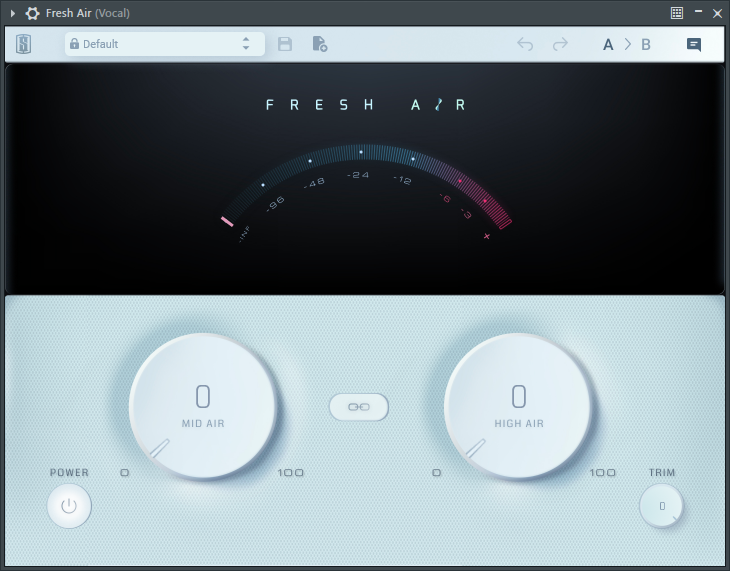This screenshot has width=730, height=571.
Task: Click the -12 label on the meter
Action: point(402,180)
